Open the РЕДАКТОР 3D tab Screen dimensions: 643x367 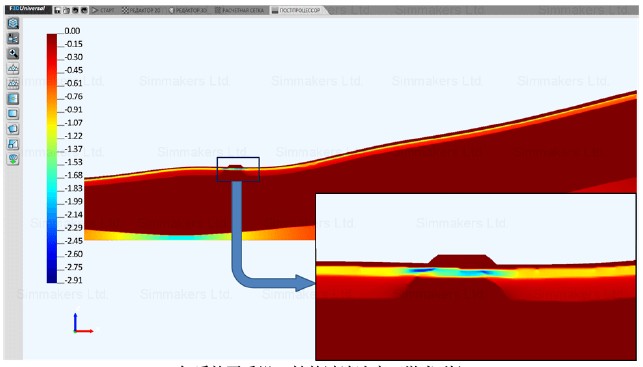[x=188, y=10]
